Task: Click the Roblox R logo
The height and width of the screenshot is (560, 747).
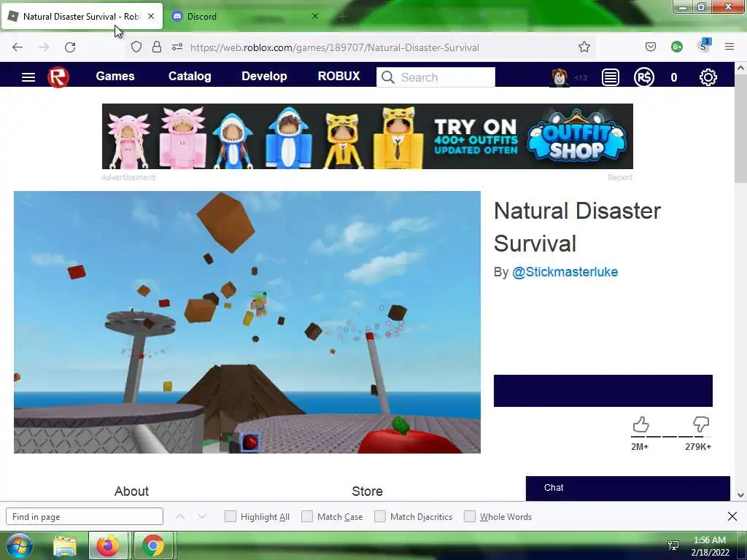Action: [58, 77]
